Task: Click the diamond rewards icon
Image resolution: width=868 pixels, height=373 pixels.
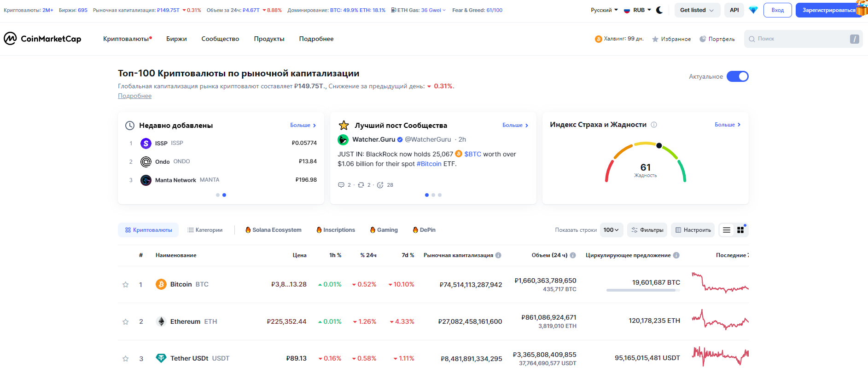Action: tap(753, 10)
